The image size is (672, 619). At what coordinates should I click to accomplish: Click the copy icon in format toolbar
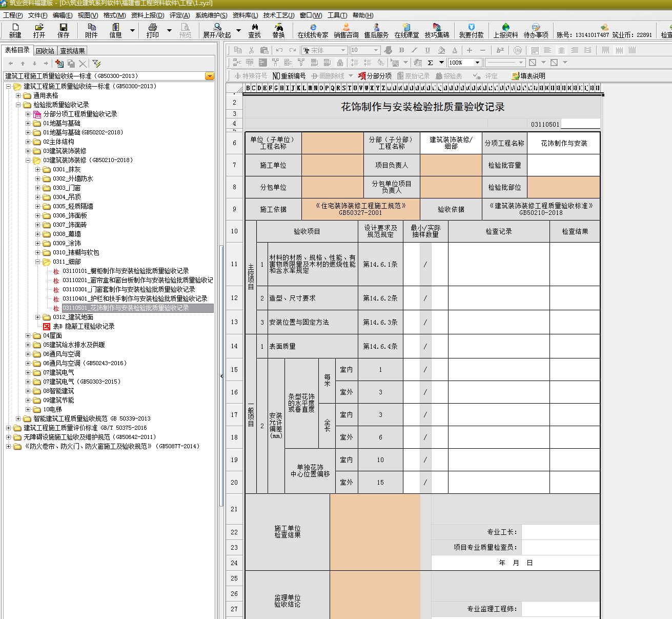pyautogui.click(x=238, y=50)
